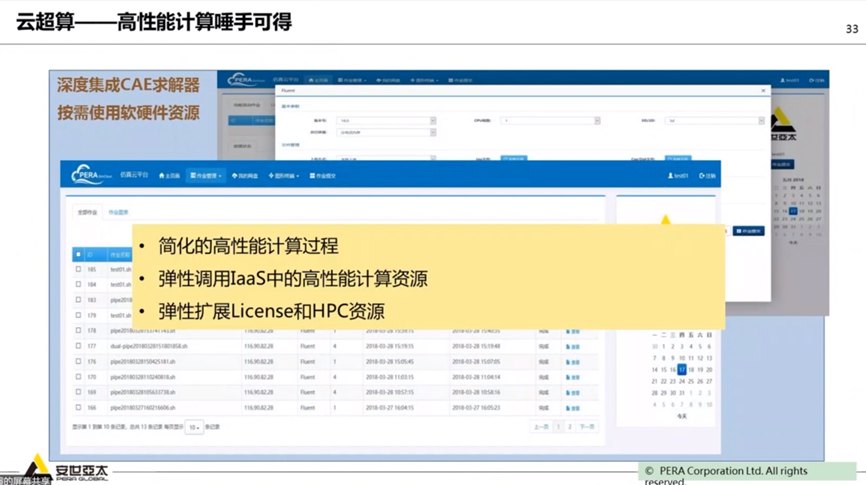Toggle the select-all checkbox in table header
Screen dimensions: 866x485
click(x=79, y=254)
